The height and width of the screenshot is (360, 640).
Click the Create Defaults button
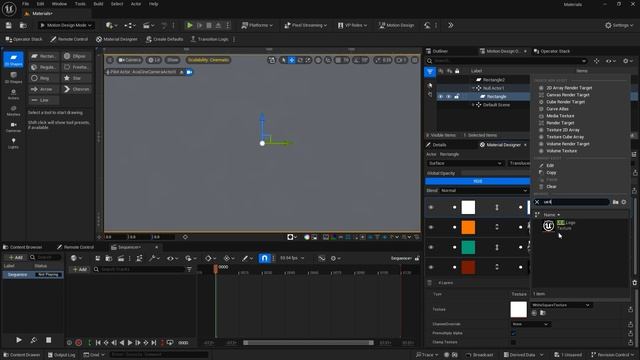click(164, 39)
